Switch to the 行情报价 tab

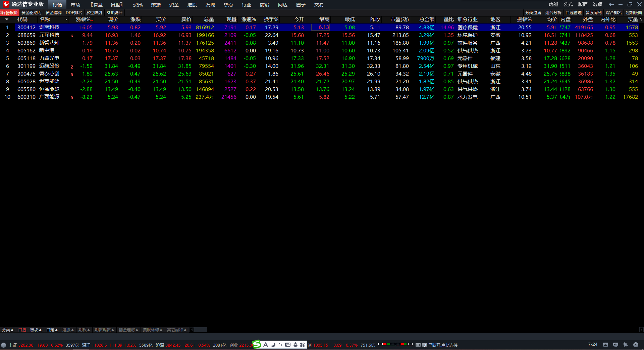click(x=9, y=13)
